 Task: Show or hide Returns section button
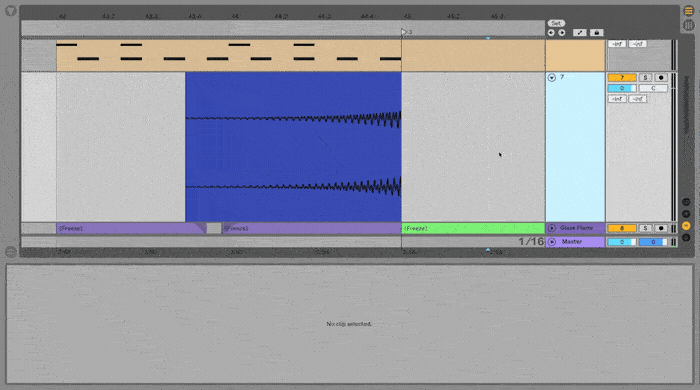pos(686,214)
